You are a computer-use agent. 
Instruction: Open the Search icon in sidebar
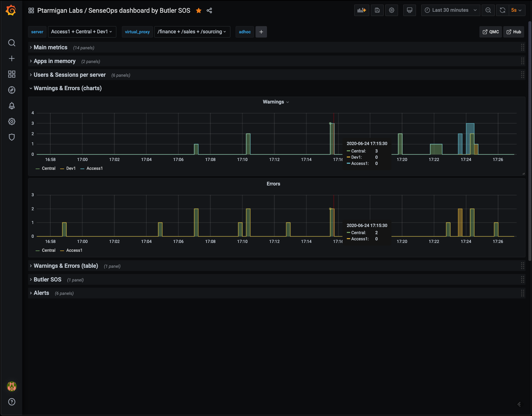pyautogui.click(x=12, y=43)
